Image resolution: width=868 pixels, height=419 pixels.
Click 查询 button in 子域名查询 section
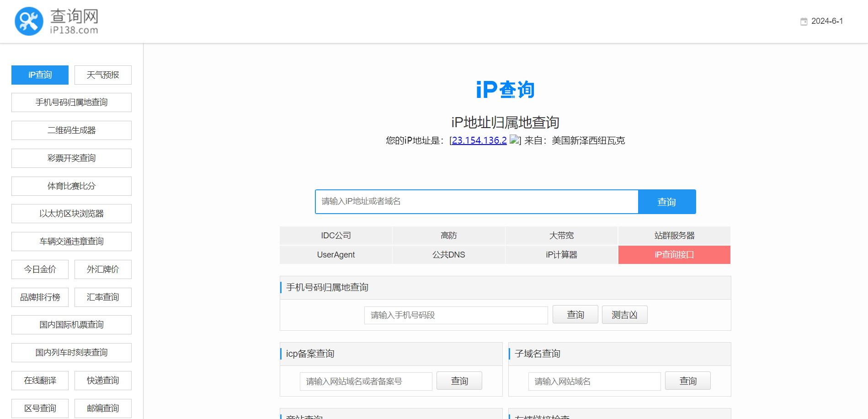coord(688,381)
